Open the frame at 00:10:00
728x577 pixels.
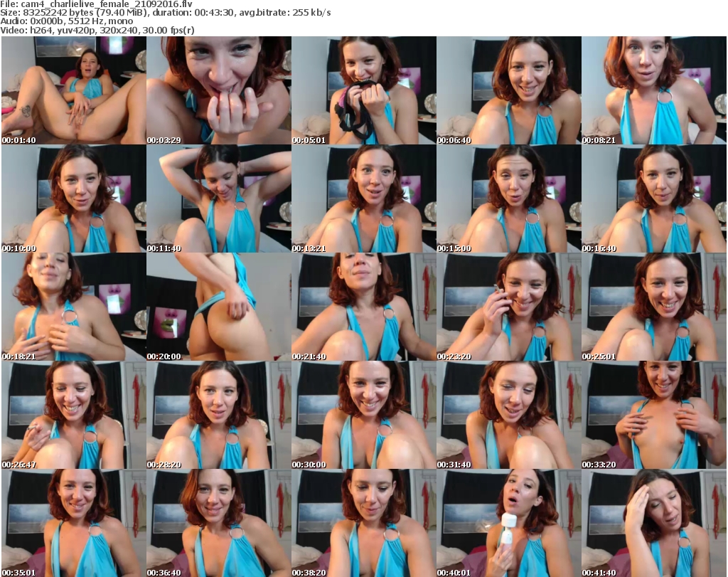pyautogui.click(x=73, y=198)
